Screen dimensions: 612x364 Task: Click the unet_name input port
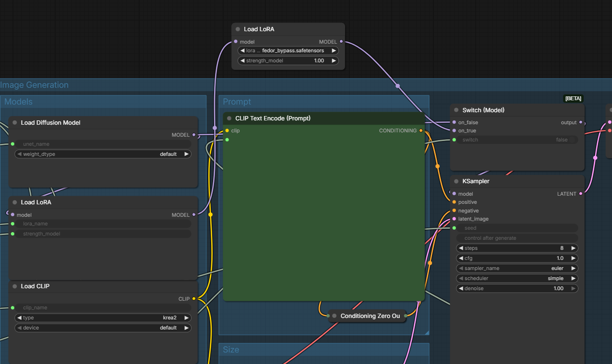click(12, 144)
